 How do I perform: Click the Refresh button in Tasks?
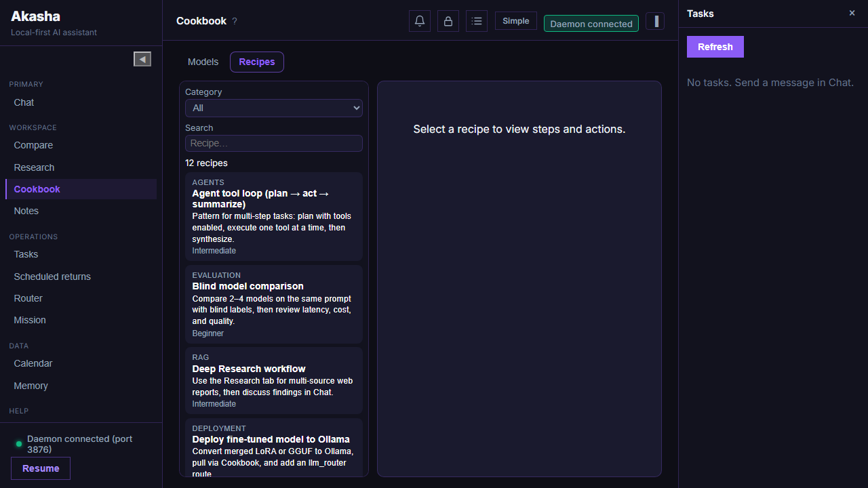(715, 47)
